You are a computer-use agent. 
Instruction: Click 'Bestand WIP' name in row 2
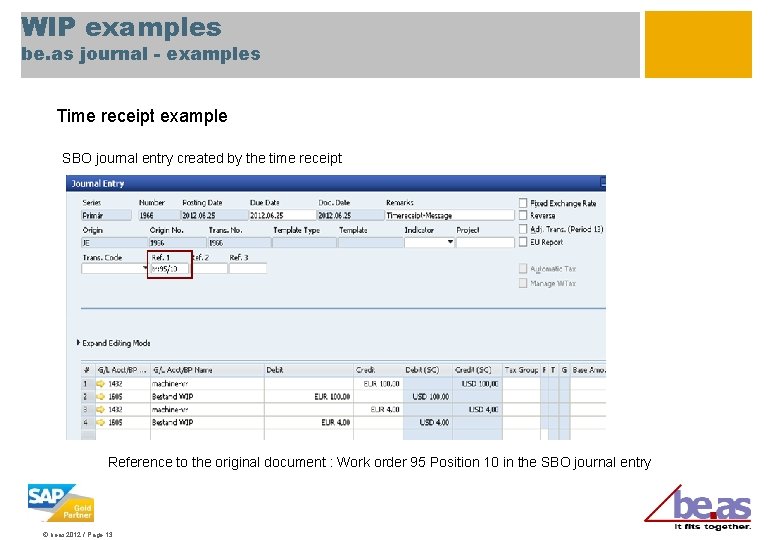pos(173,397)
